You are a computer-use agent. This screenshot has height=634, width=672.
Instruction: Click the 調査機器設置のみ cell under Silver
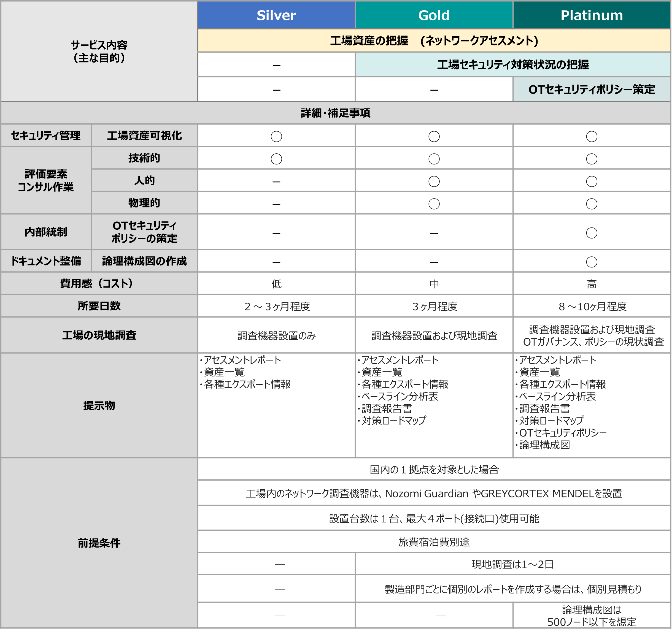(x=276, y=335)
